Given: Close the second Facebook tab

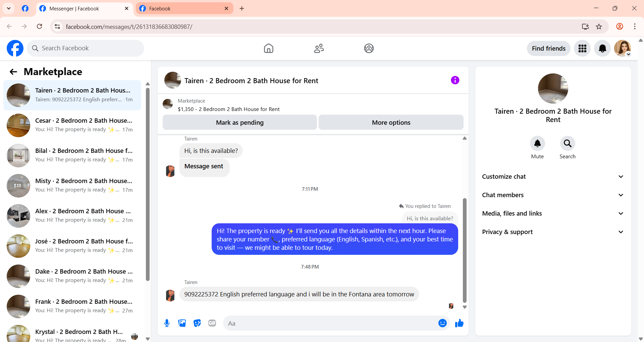Looking at the screenshot, I should point(226,9).
